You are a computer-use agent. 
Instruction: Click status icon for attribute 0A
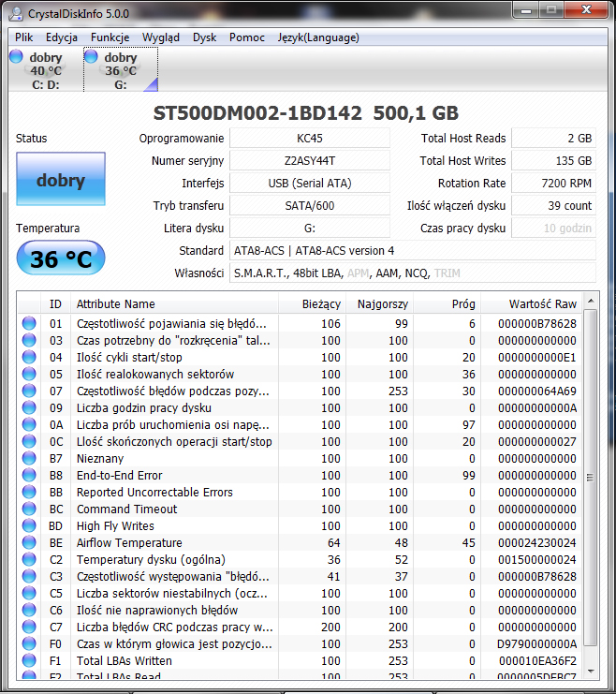[x=29, y=424]
